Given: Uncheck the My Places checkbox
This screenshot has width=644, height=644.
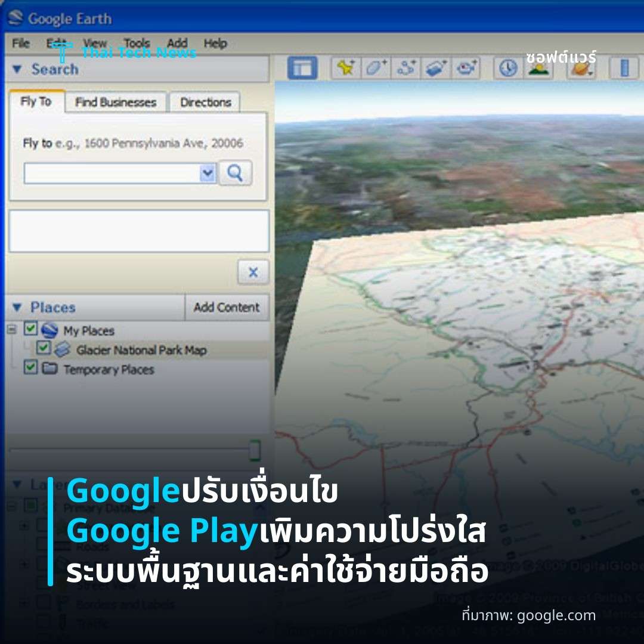Looking at the screenshot, I should [30, 329].
